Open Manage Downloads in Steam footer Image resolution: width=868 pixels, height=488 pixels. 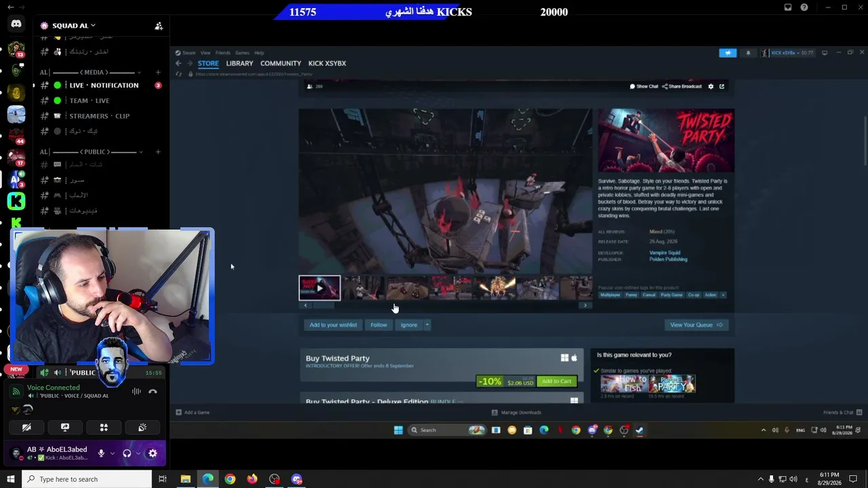pos(517,412)
